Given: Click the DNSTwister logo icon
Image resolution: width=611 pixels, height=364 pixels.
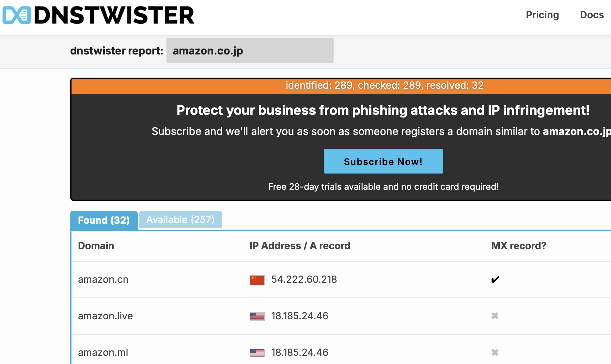Looking at the screenshot, I should click(17, 15).
